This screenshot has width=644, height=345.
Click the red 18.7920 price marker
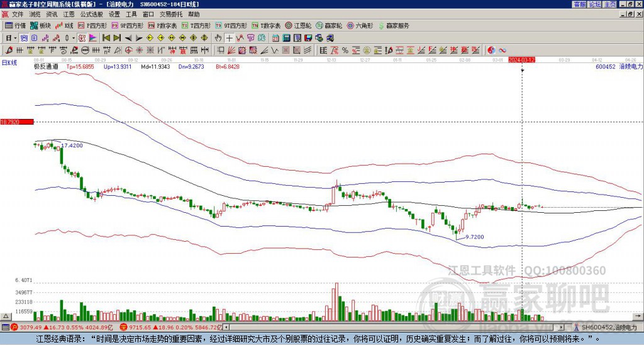tap(16, 122)
